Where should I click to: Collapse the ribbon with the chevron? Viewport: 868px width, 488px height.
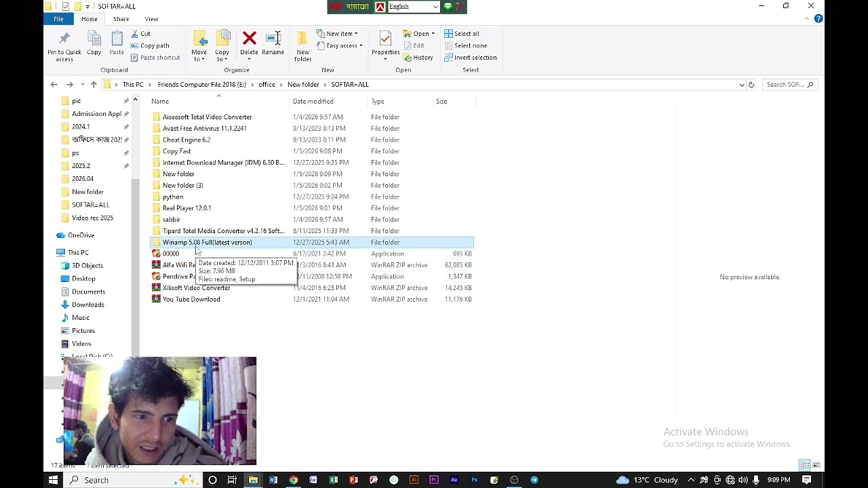[807, 19]
